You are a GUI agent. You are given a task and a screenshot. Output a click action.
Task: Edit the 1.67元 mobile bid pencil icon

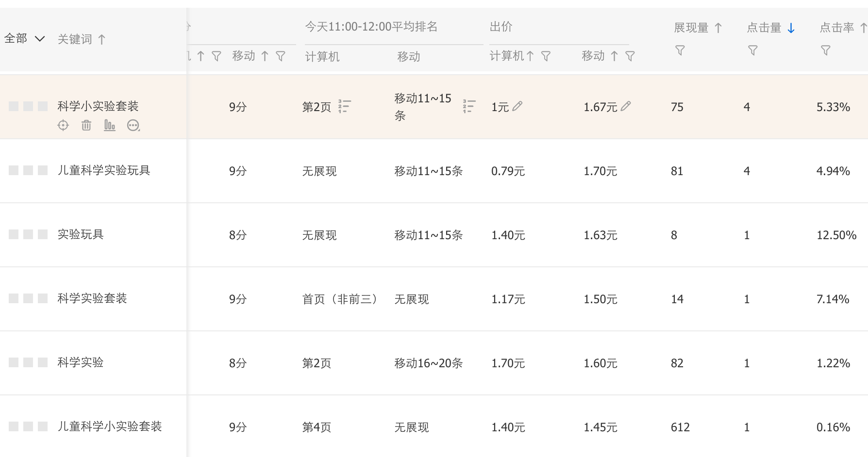point(626,106)
